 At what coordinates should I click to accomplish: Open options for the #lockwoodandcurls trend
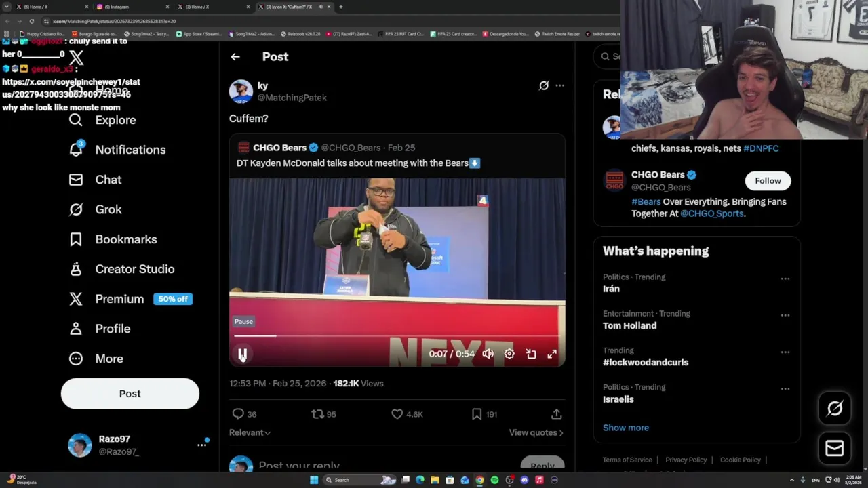[x=785, y=352]
